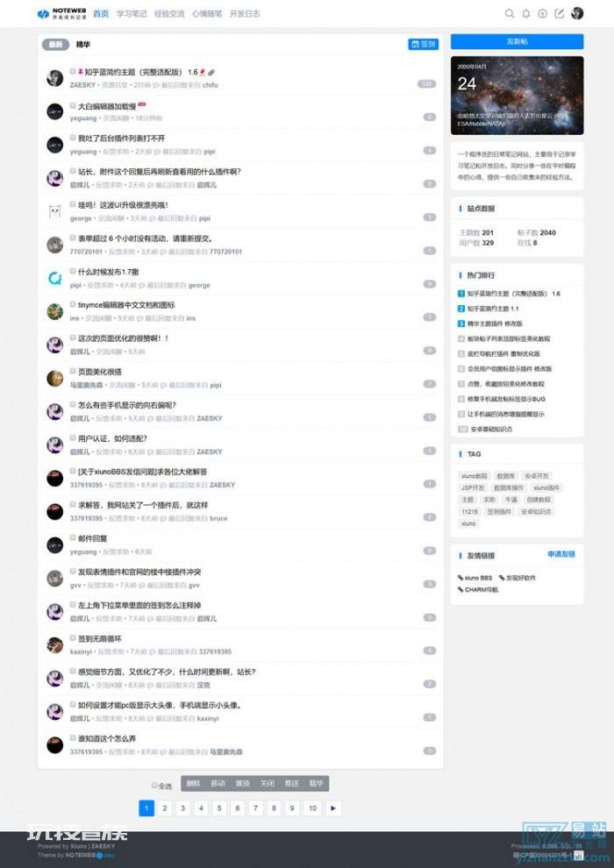Tick checkbox beside 大白编辑器加载慢
This screenshot has height=868, width=614.
tap(73, 105)
